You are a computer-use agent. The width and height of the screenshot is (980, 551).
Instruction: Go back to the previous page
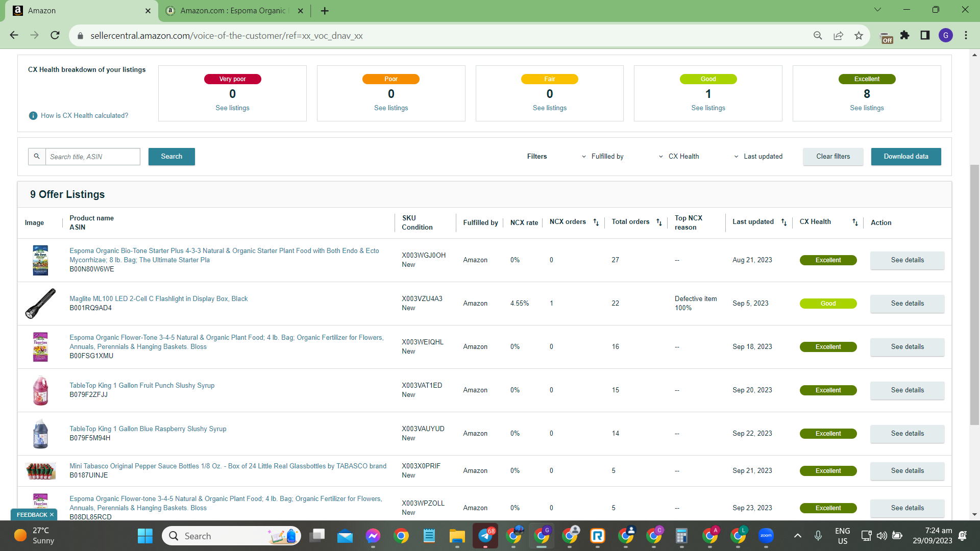14,35
